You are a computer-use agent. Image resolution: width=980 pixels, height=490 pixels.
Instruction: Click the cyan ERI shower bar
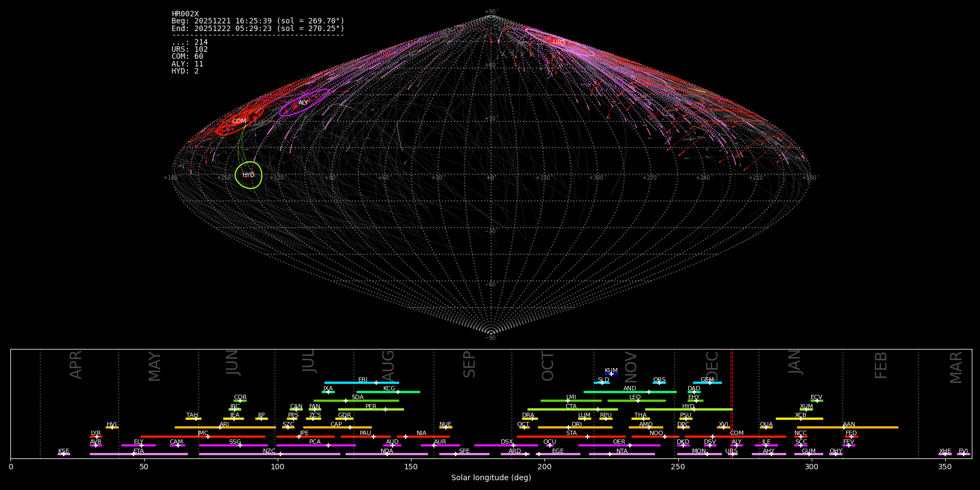click(x=362, y=383)
